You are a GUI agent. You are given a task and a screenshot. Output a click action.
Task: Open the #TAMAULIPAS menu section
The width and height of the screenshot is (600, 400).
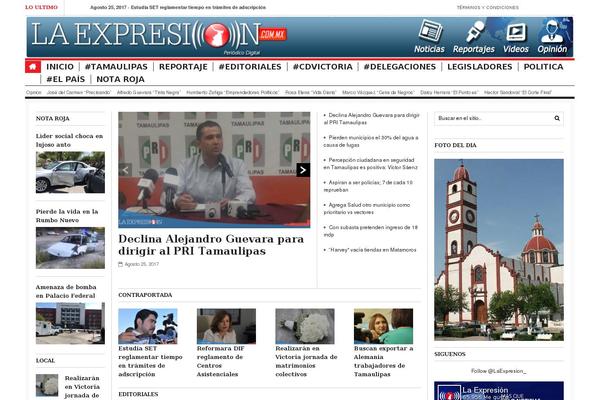tap(116, 67)
